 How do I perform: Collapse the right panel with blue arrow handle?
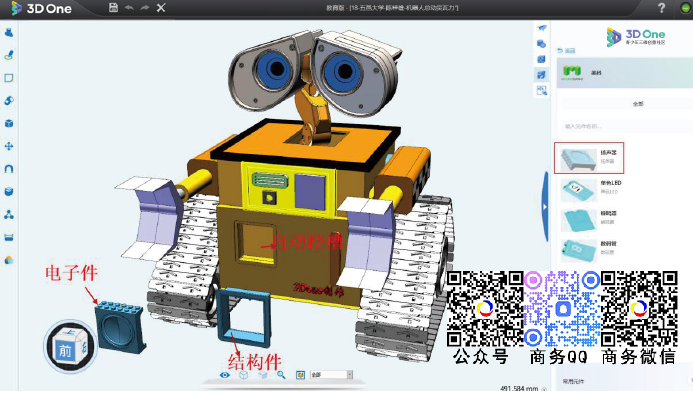(545, 207)
